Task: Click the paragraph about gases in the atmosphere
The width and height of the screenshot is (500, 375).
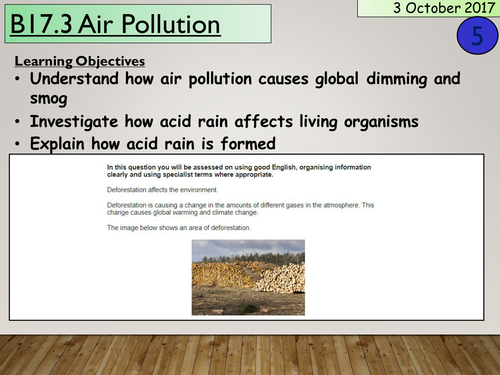Action: [x=240, y=209]
